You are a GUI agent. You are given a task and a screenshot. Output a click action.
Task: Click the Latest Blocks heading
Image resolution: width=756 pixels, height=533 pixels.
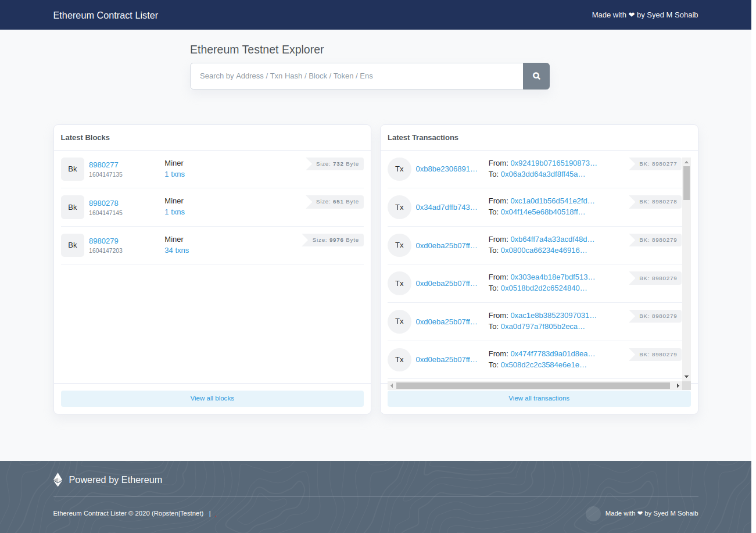point(85,138)
